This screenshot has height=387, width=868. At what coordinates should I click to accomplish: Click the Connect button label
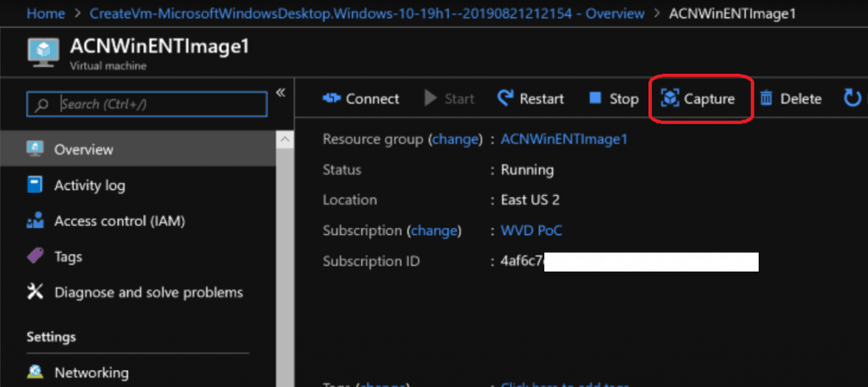pyautogui.click(x=372, y=98)
